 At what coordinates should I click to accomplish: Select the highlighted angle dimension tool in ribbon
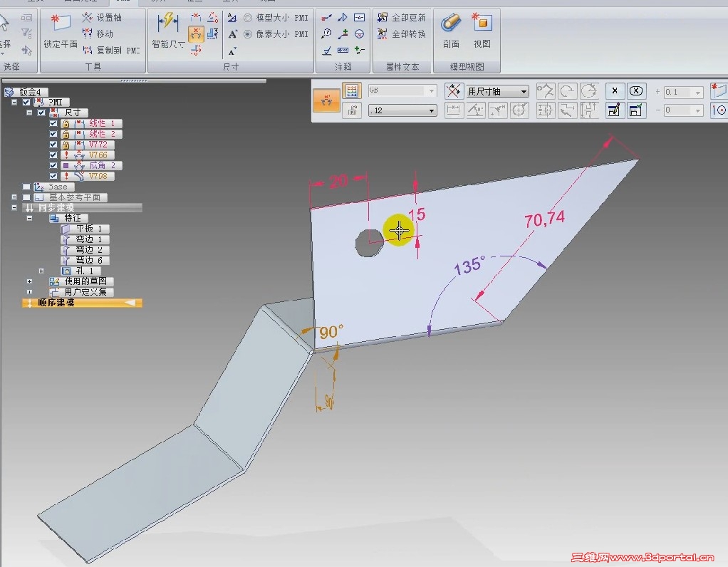click(196, 34)
